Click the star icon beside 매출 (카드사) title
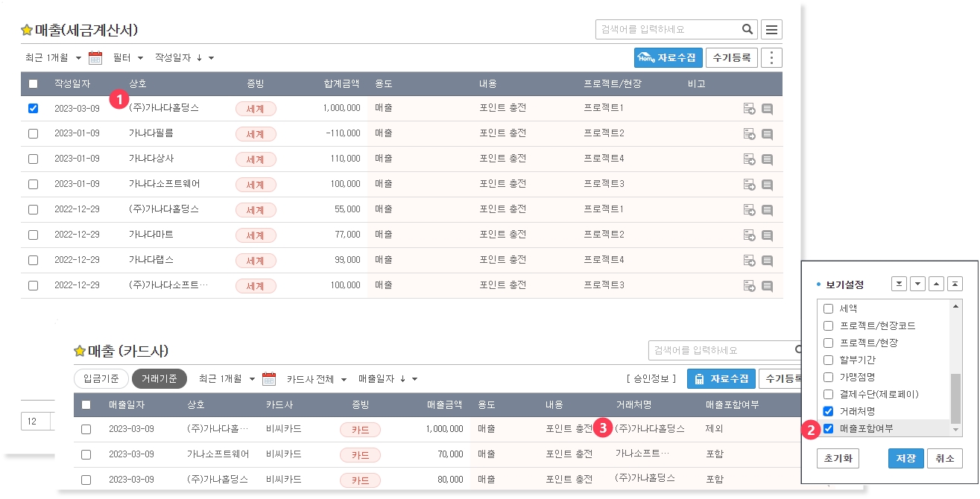Image resolution: width=980 pixels, height=499 pixels. (x=80, y=351)
